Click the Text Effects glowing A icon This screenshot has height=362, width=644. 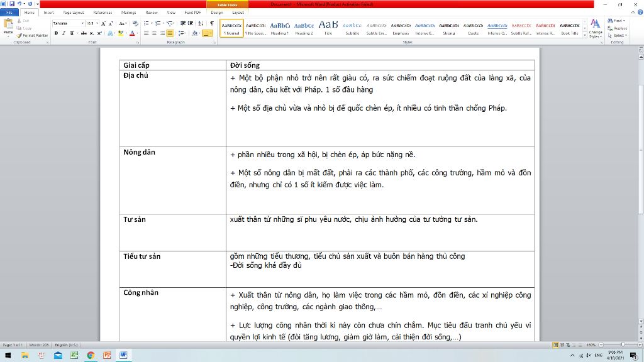(110, 33)
